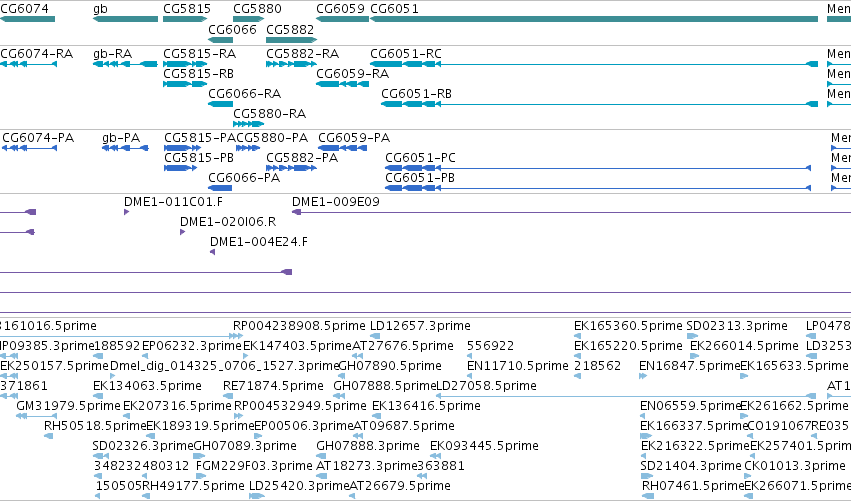The height and width of the screenshot is (501, 851).
Task: Click the CG5880-PA protein label
Action: (x=272, y=138)
